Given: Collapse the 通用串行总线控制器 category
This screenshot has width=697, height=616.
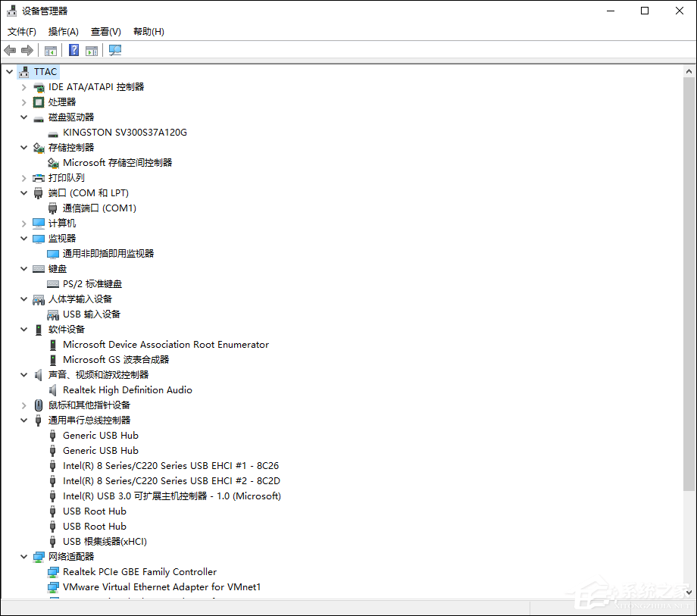Looking at the screenshot, I should [23, 420].
